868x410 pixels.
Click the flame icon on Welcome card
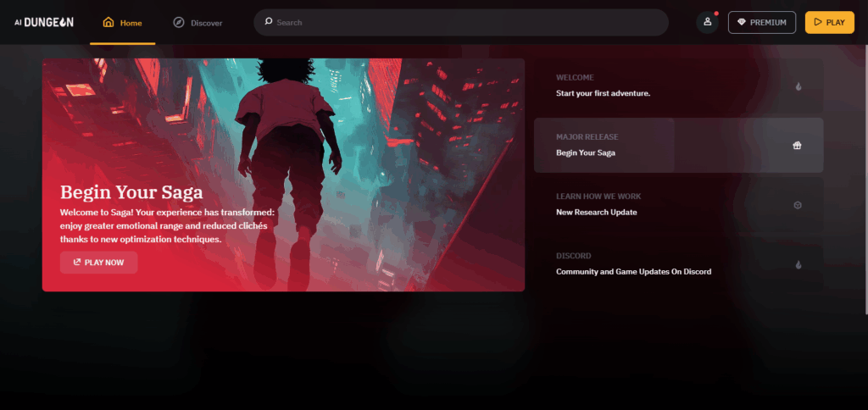coord(798,86)
